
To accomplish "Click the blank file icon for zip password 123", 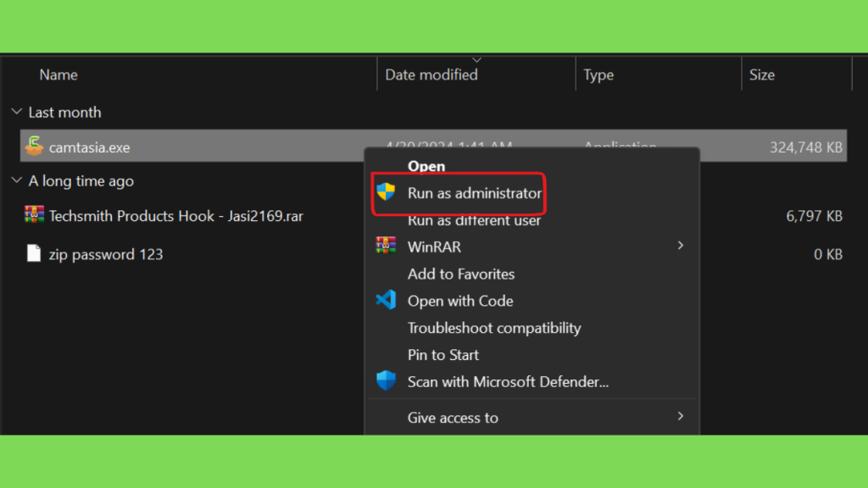I will pyautogui.click(x=34, y=254).
